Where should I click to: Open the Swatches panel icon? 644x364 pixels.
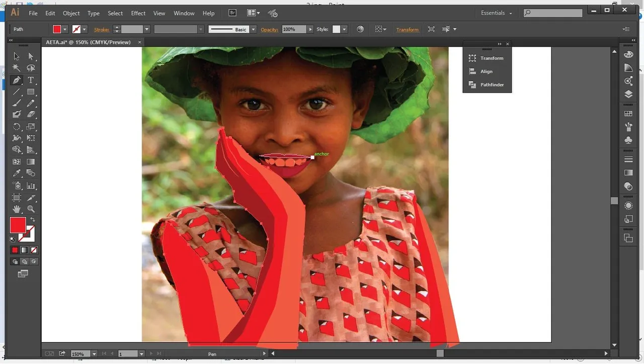click(628, 114)
